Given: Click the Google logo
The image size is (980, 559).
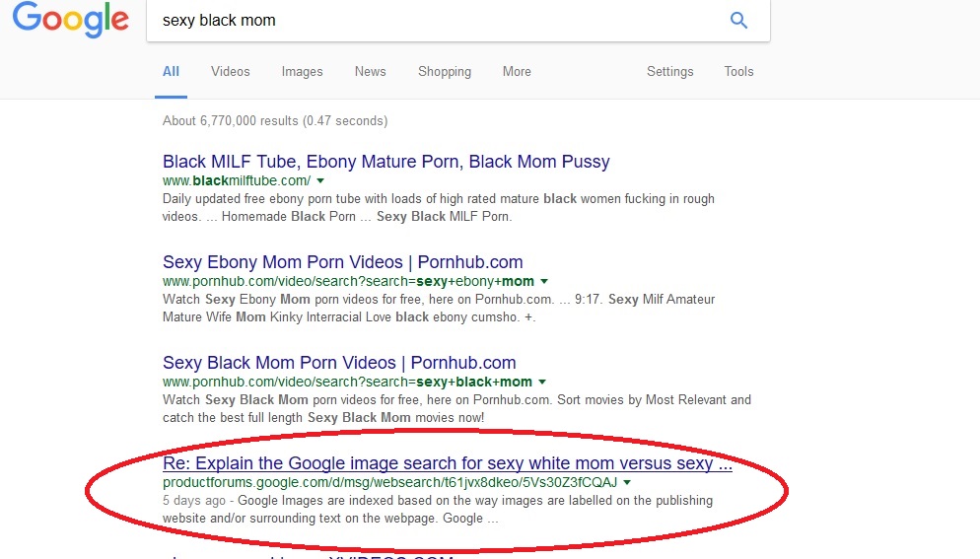Looking at the screenshot, I should (71, 19).
